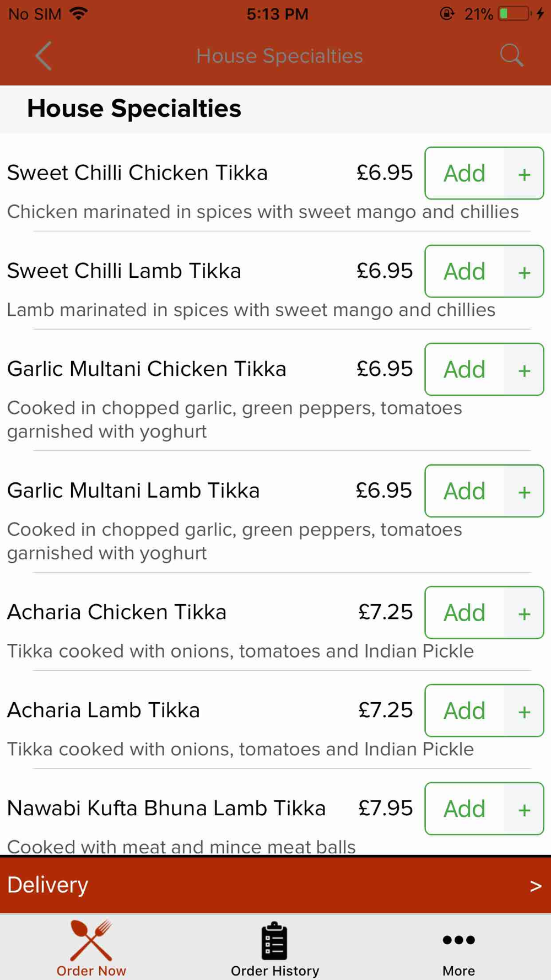Click plus icon for Sweet Chilli Chicken Tikka
Viewport: 551px width, 980px height.
tap(524, 174)
